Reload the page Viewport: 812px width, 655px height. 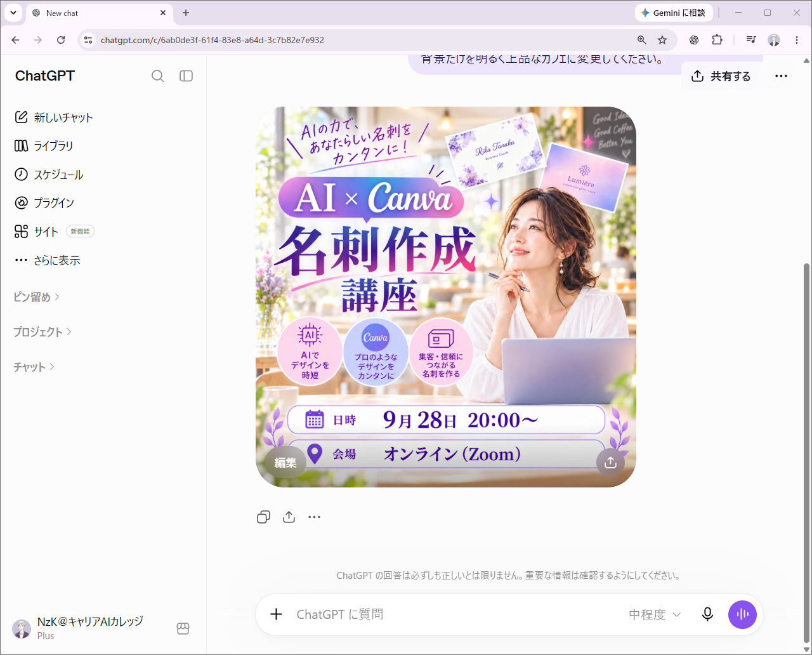[x=61, y=40]
